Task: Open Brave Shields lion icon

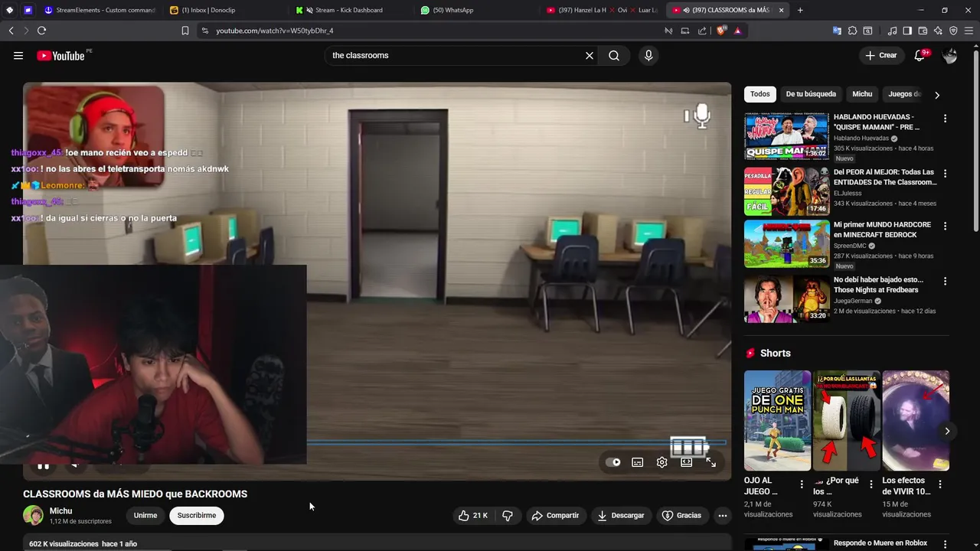Action: point(721,31)
